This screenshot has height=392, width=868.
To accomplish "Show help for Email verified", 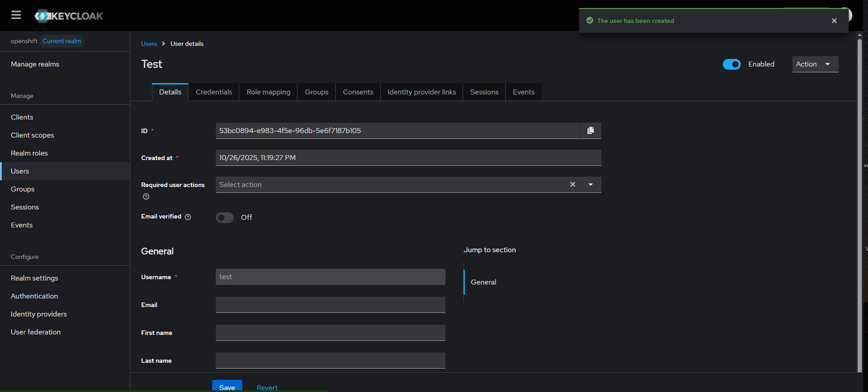I will tap(188, 217).
